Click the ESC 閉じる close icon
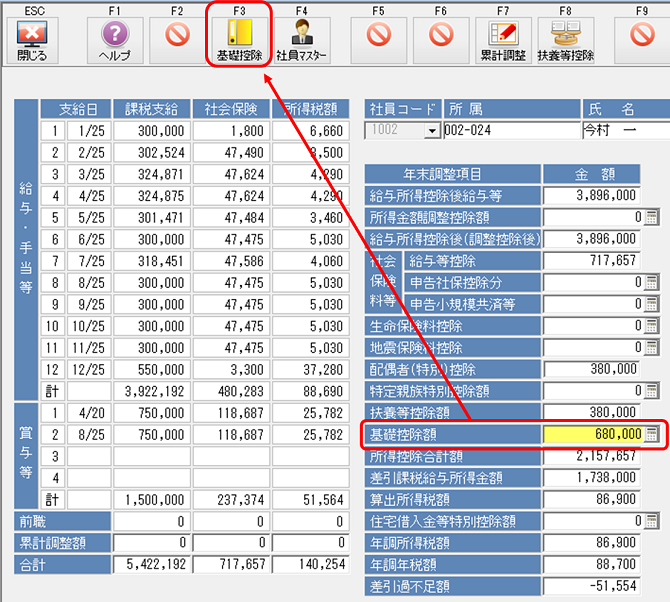Image resolution: width=670 pixels, height=602 pixels. [33, 37]
